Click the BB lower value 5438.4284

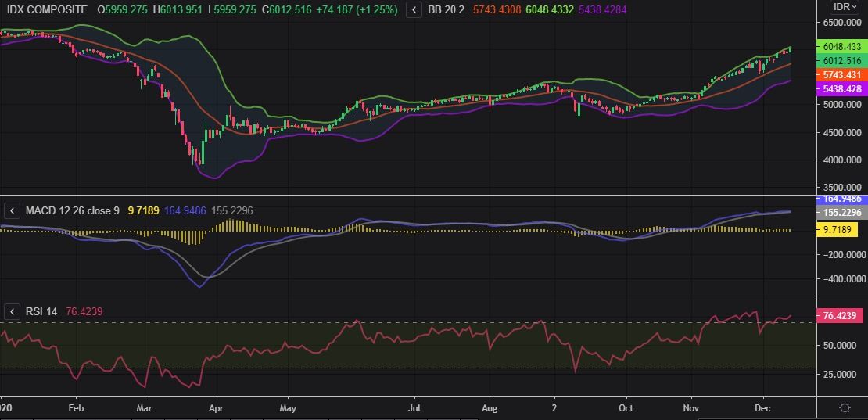tap(602, 10)
